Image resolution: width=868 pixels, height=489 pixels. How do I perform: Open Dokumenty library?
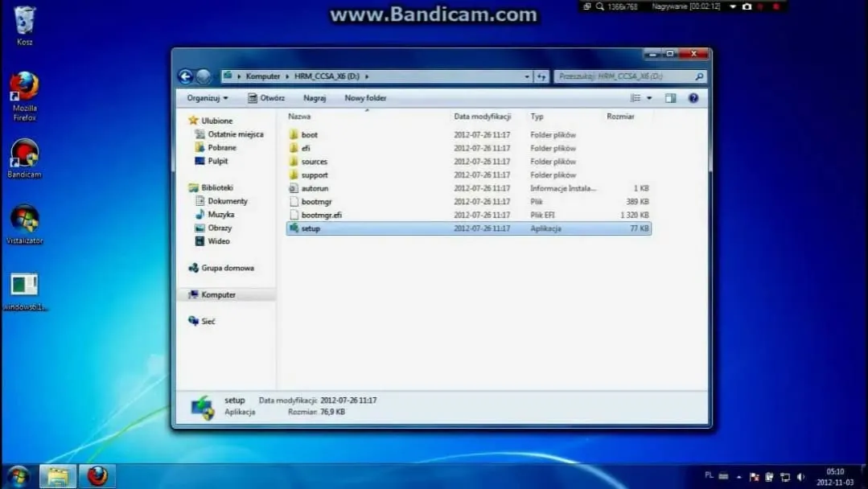coord(228,201)
